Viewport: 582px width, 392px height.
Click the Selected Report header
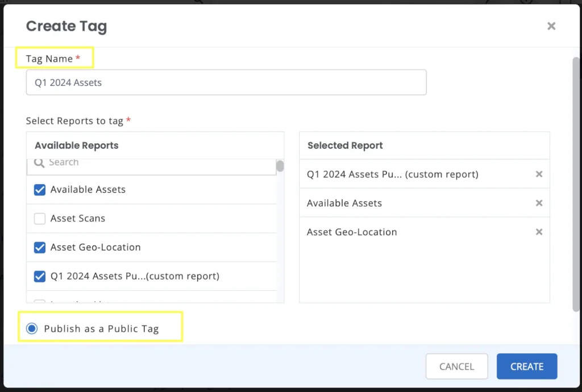click(x=345, y=145)
